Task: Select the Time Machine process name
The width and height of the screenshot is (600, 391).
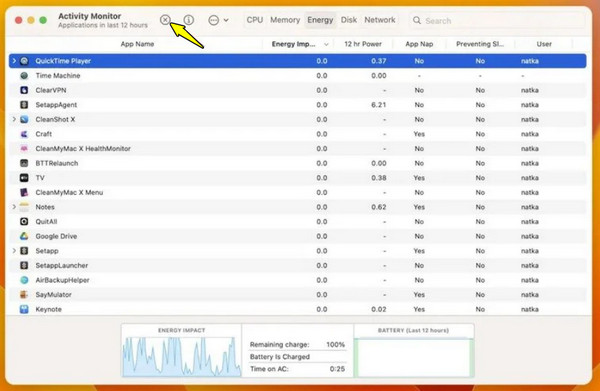Action: click(58, 76)
